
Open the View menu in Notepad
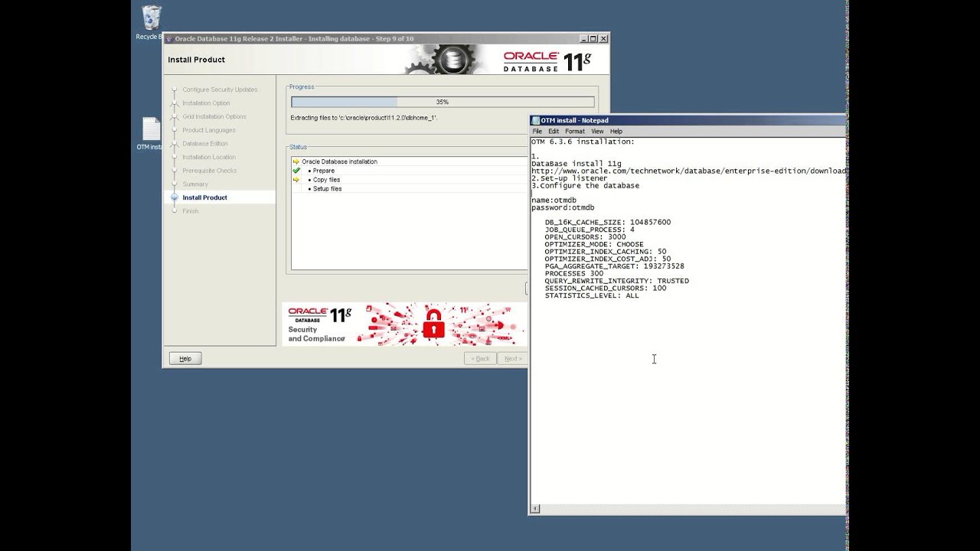[x=597, y=132]
